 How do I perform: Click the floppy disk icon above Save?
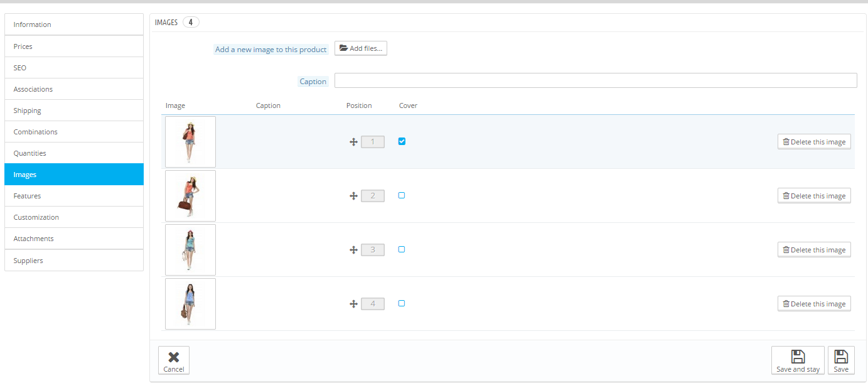pos(841,355)
